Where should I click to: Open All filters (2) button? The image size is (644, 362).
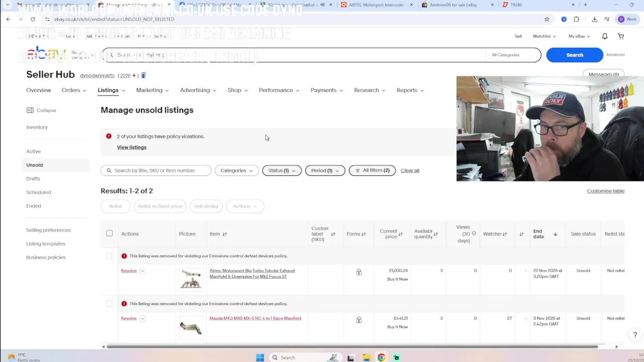[372, 170]
